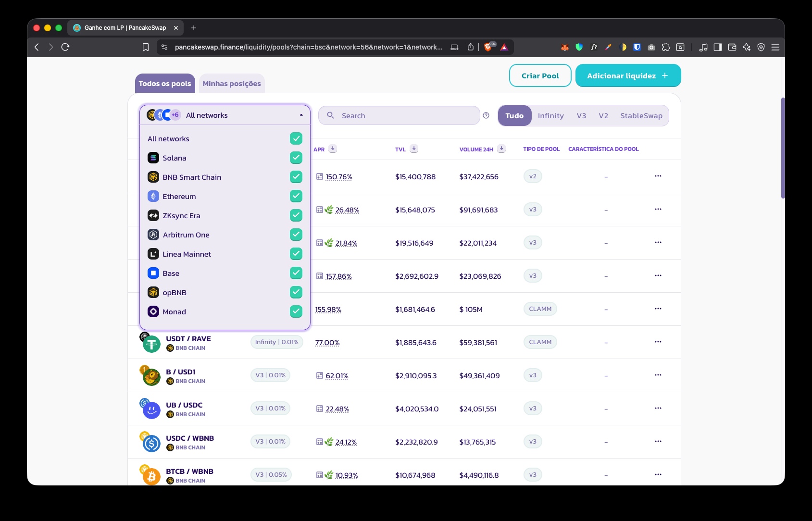Viewport: 812px width, 521px height.
Task: Open the Bitwarden shield extension
Action: pos(637,47)
